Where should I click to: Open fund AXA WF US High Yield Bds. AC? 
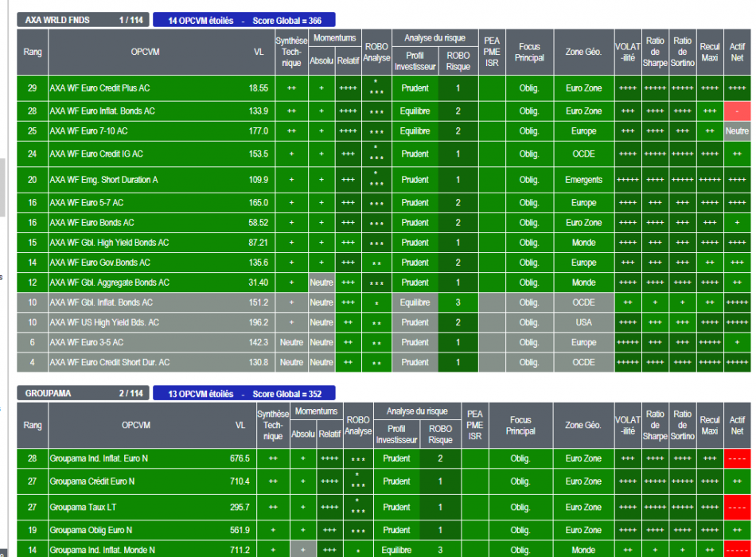(x=104, y=322)
